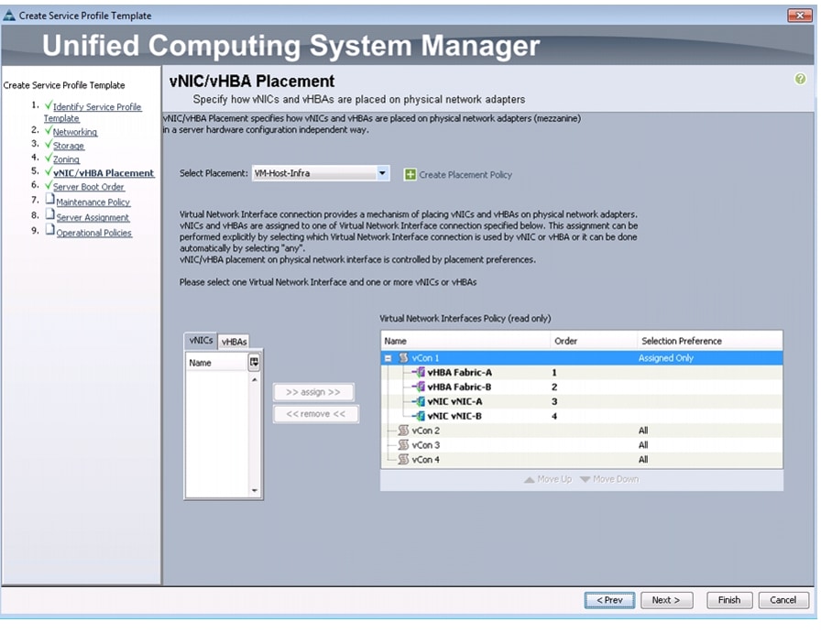Click the vNIC vNIC-B icon
821x644 pixels.
419,416
